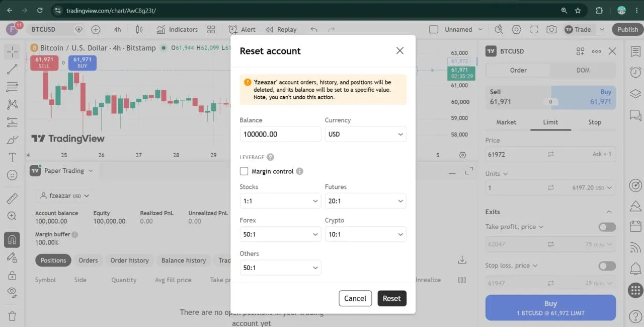The image size is (644, 327).
Task: Open chart settings hexagon icon
Action: click(x=516, y=29)
